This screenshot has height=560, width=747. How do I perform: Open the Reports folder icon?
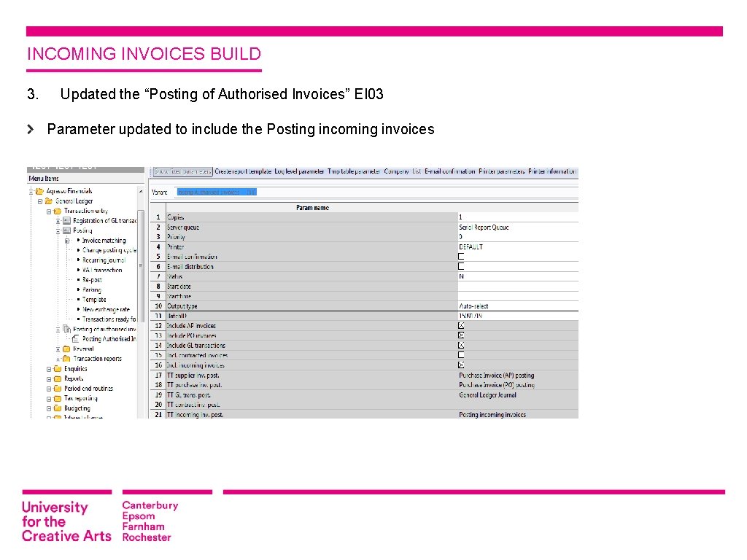click(x=57, y=378)
